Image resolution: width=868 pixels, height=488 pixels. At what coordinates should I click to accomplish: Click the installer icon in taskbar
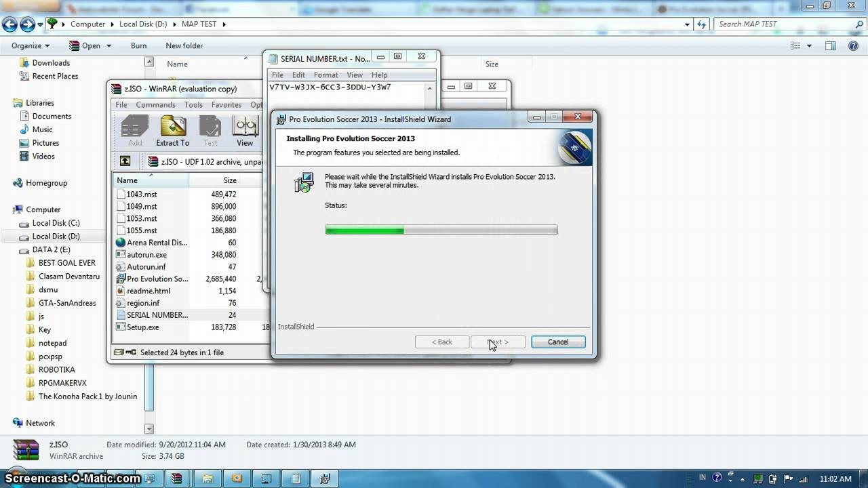(x=325, y=479)
